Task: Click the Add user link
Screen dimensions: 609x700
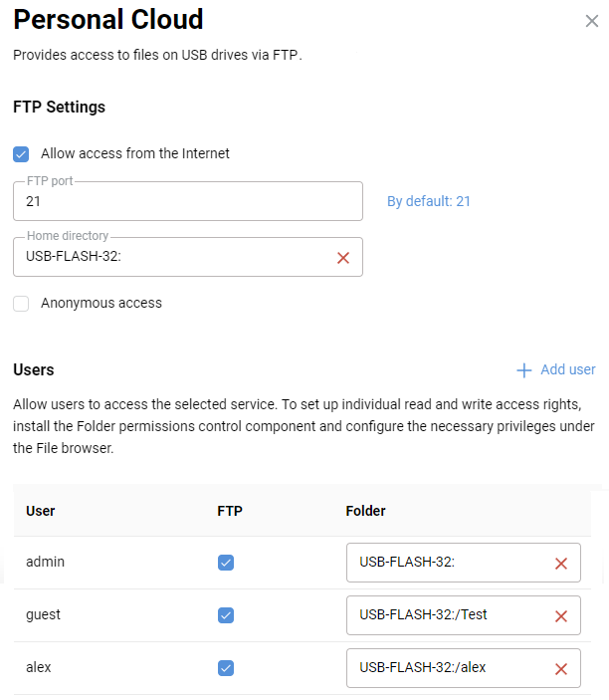Action: pos(567,370)
